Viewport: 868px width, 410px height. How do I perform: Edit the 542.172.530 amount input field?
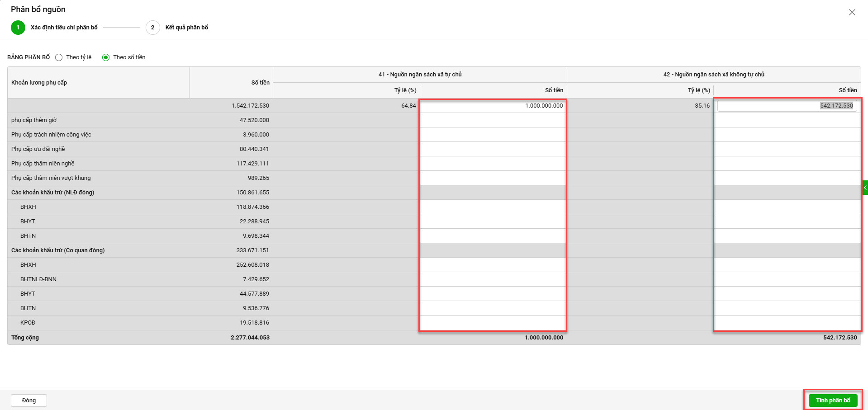787,106
